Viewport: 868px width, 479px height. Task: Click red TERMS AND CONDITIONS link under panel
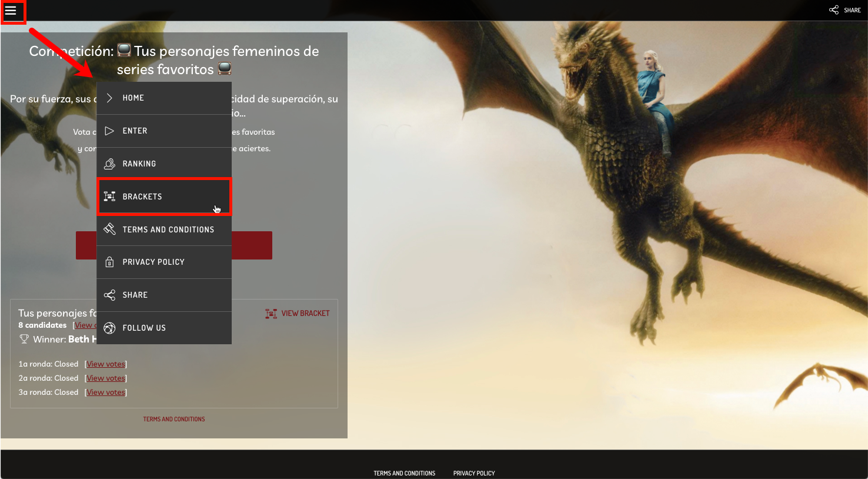point(174,419)
